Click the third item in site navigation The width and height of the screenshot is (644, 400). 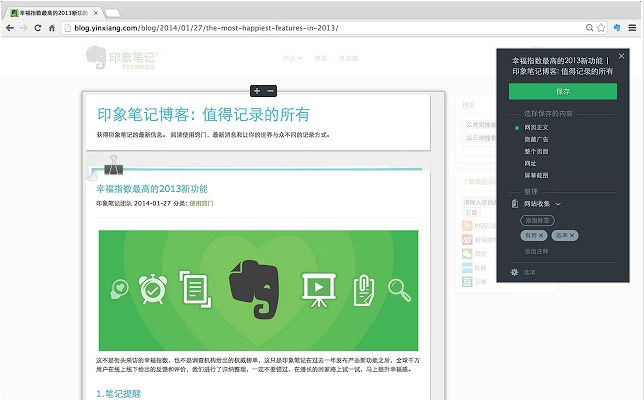coord(348,58)
